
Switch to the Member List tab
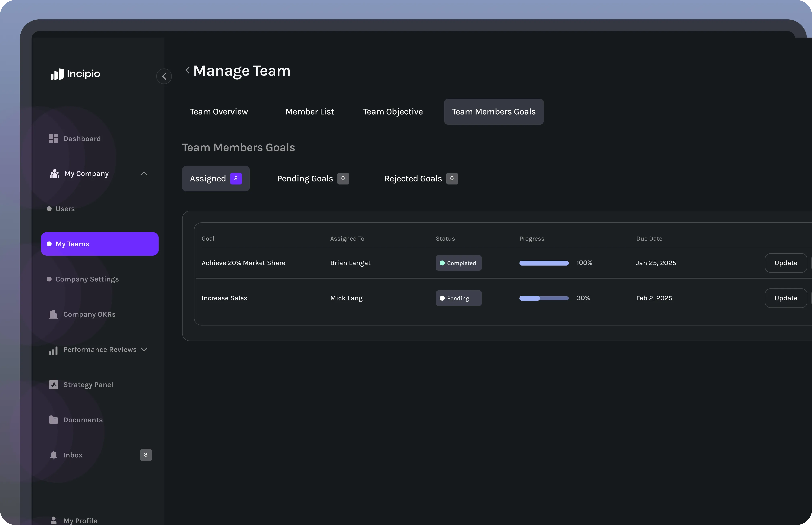pyautogui.click(x=309, y=112)
